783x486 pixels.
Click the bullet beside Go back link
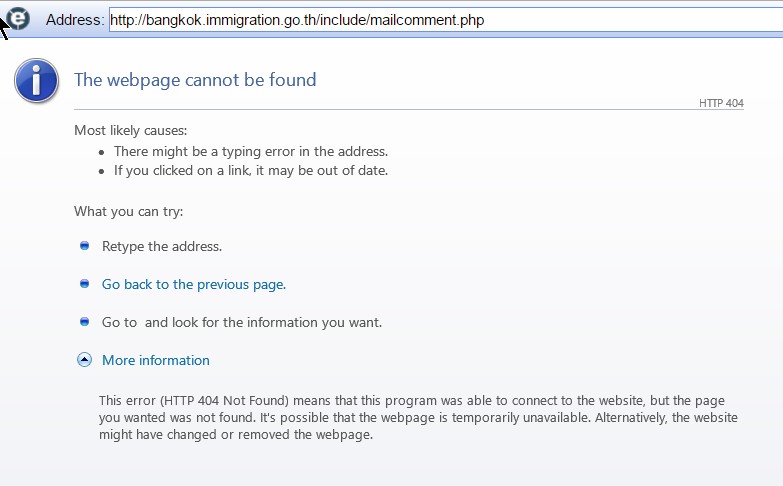tap(84, 284)
